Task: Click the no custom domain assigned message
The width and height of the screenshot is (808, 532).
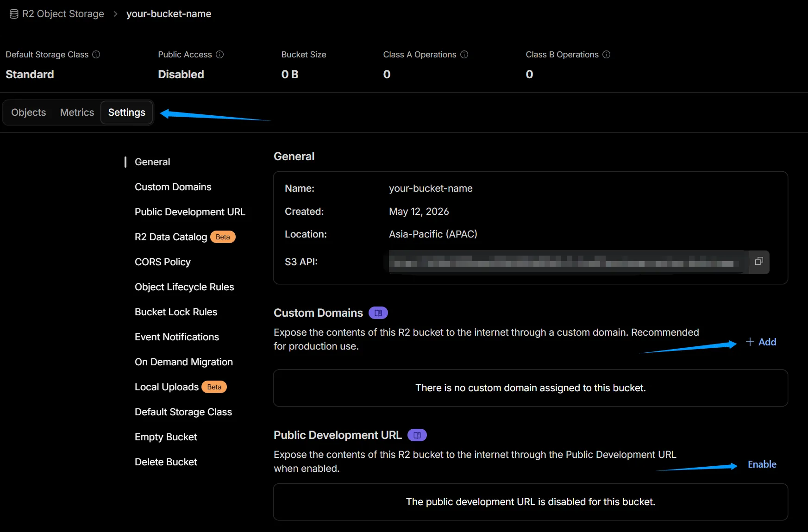Action: tap(531, 388)
